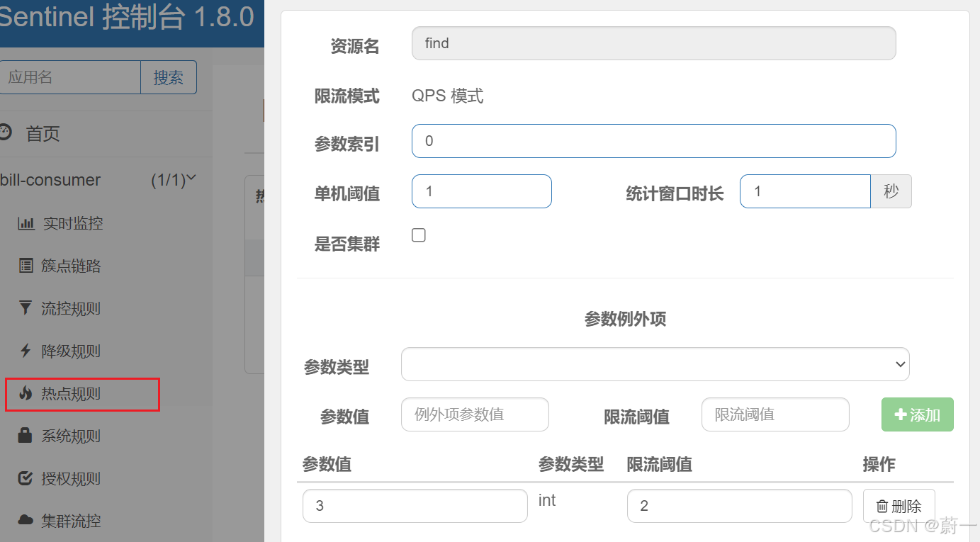Click the 参数类型 table column header
This screenshot has height=542, width=980.
click(x=571, y=464)
